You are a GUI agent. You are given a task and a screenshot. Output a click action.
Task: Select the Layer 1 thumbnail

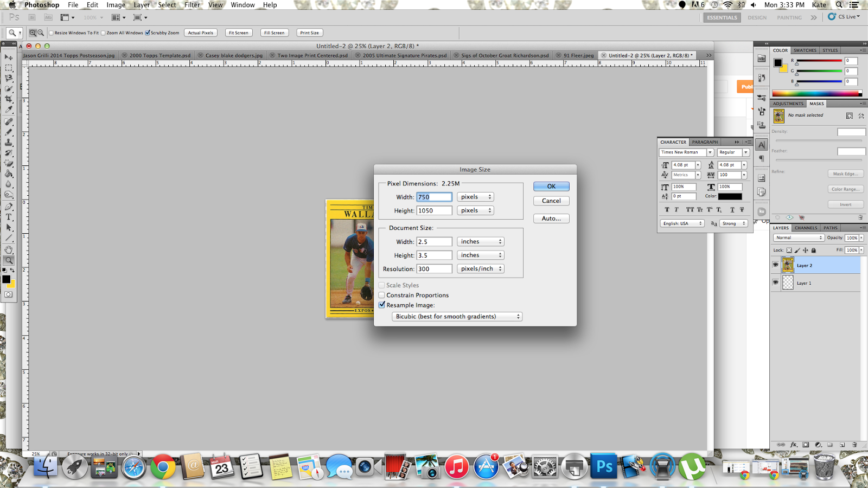click(788, 282)
